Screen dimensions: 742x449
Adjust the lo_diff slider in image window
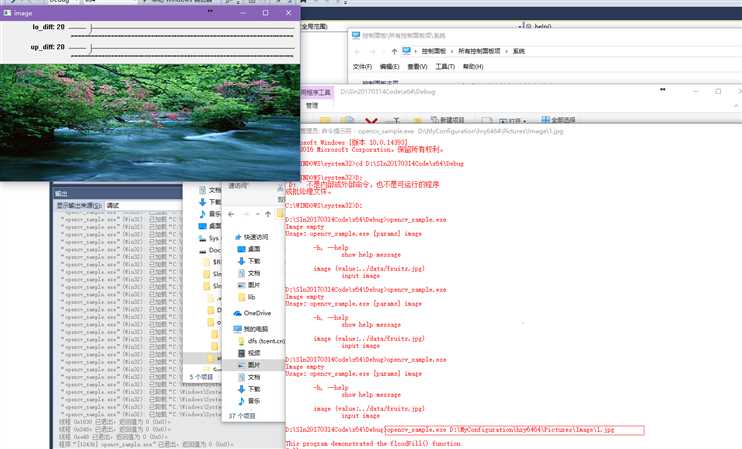pos(182,28)
